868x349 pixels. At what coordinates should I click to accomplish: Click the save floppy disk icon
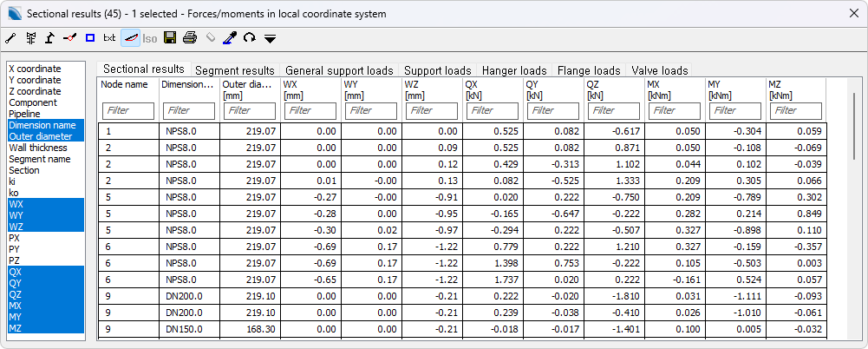tap(170, 38)
